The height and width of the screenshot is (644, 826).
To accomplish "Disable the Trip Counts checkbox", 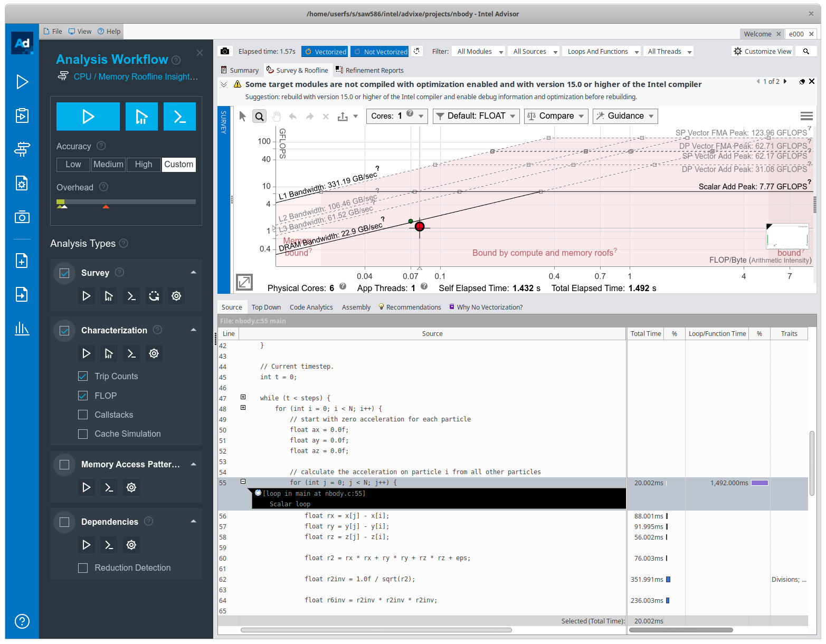I will pos(83,376).
